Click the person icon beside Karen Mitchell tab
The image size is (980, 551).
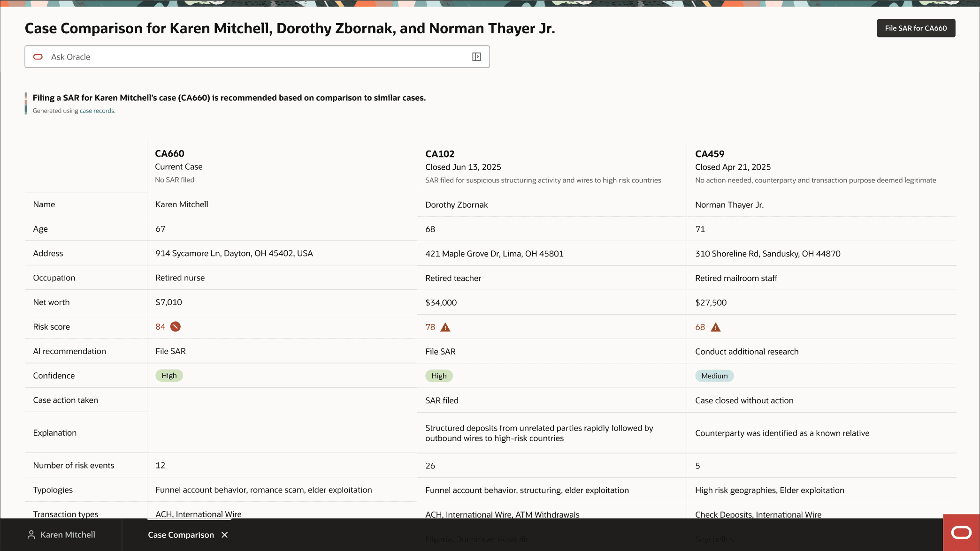31,535
